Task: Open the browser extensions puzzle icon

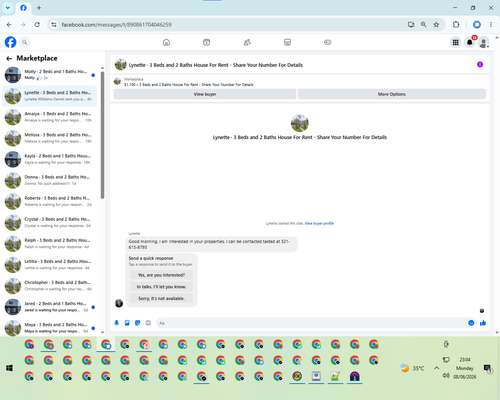Action: pos(456,25)
